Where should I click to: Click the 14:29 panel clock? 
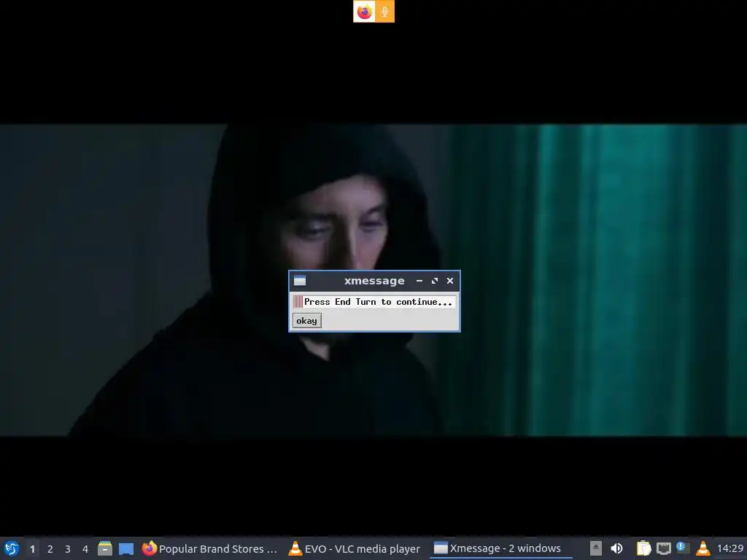coord(729,548)
